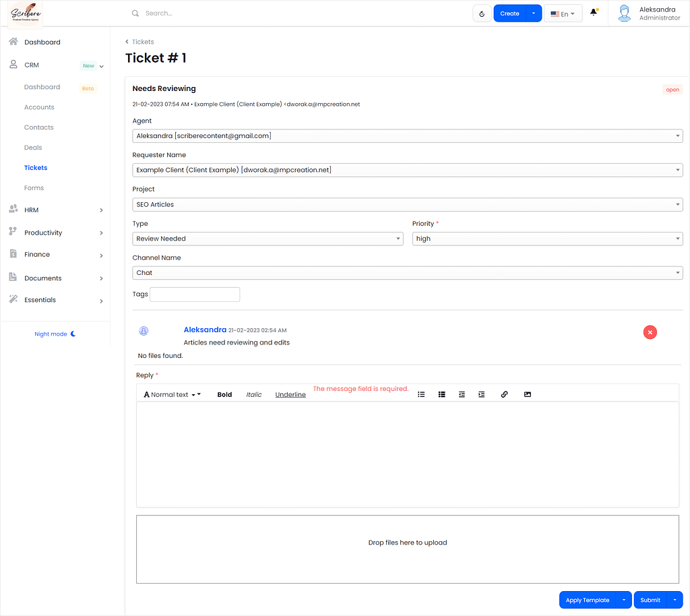Toggle Bold formatting in reply editor
Viewport: 690px width, 616px height.
(x=224, y=395)
